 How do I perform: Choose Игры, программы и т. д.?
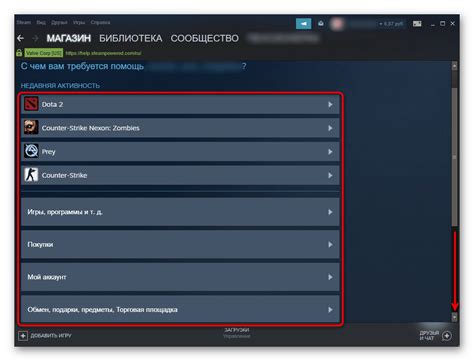coord(180,212)
